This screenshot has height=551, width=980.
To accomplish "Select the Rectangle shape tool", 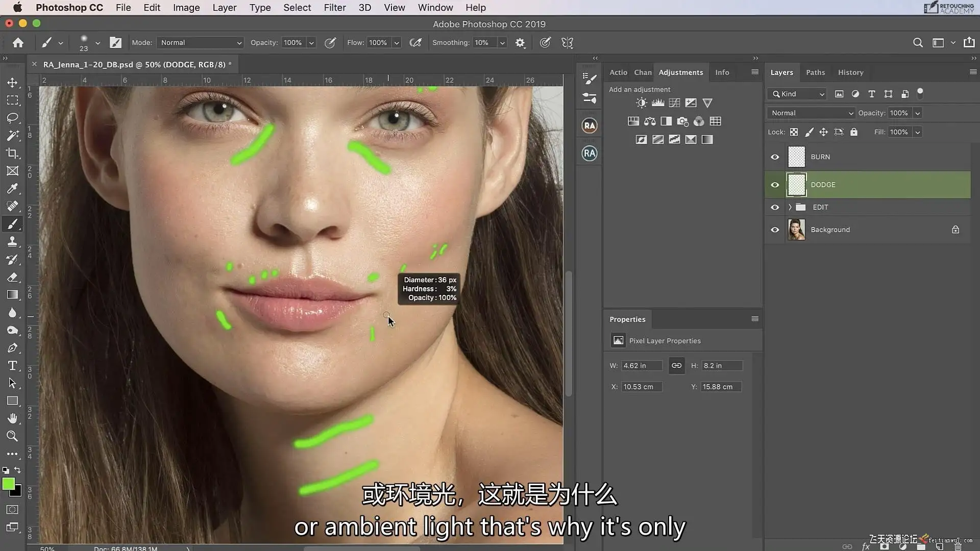I will 12,401.
